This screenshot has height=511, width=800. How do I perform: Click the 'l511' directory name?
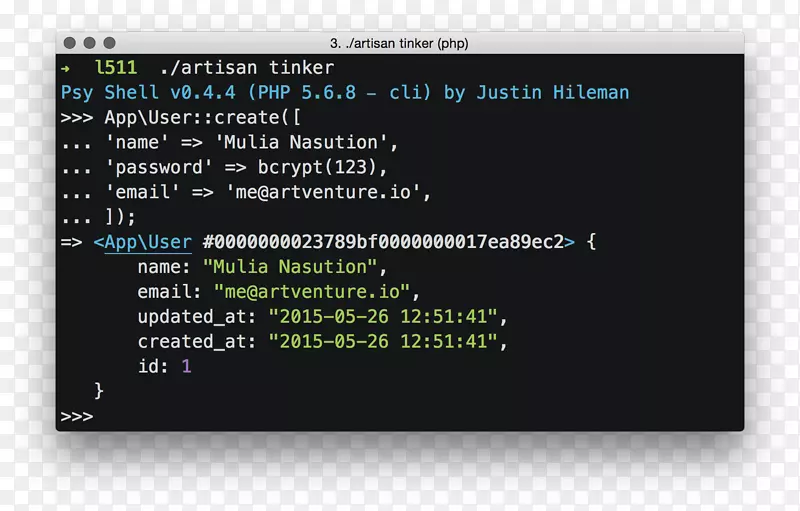116,68
